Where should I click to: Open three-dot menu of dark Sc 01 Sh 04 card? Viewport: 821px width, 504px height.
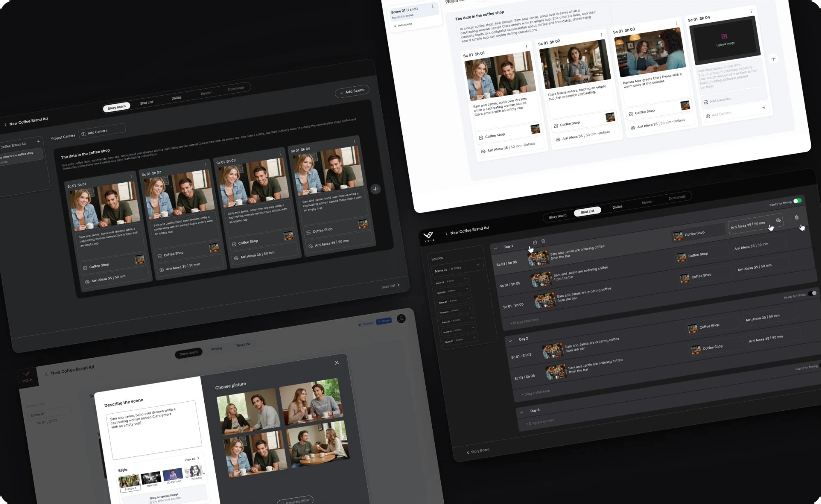[354, 141]
